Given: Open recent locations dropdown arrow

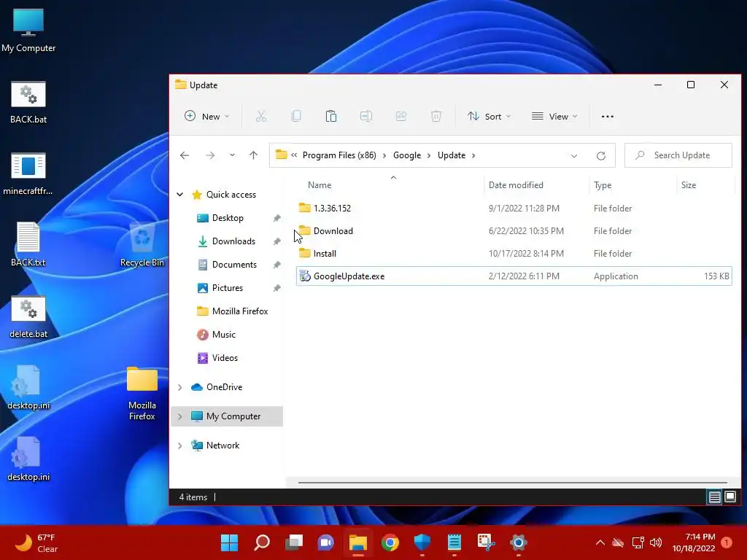Looking at the screenshot, I should [232, 155].
